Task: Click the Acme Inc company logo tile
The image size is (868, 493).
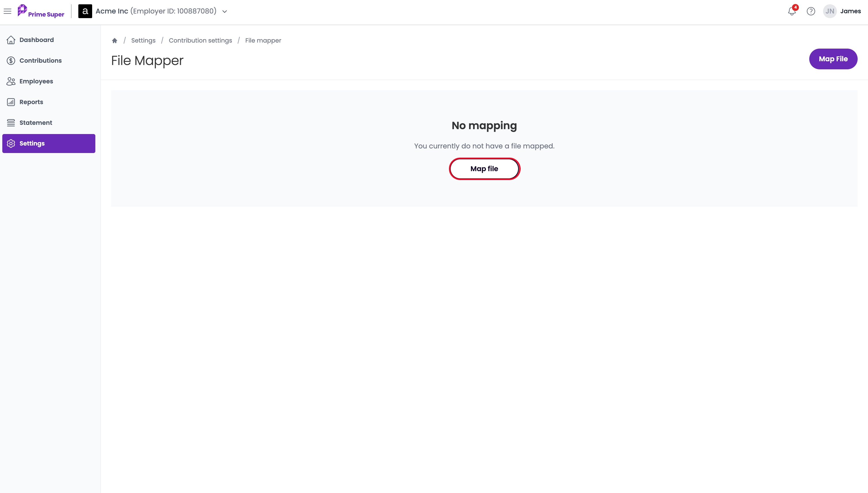Action: [85, 11]
